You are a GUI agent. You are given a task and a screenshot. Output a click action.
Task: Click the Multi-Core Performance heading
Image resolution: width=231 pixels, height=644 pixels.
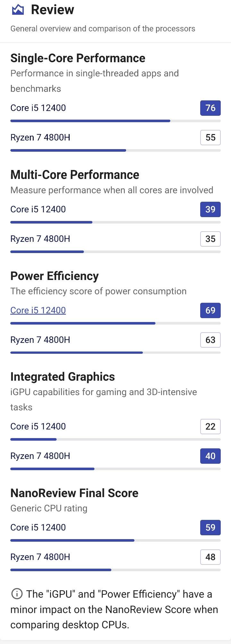click(75, 175)
